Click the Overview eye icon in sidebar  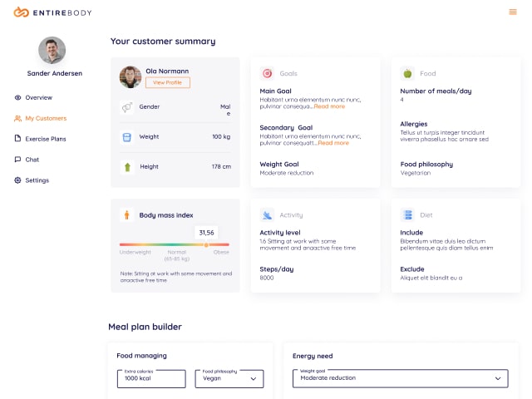[17, 98]
